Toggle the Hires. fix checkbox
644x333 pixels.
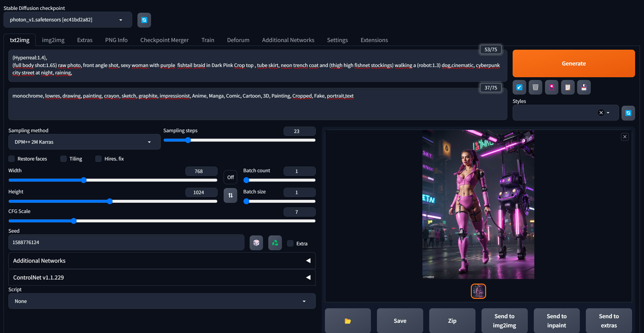(x=98, y=159)
